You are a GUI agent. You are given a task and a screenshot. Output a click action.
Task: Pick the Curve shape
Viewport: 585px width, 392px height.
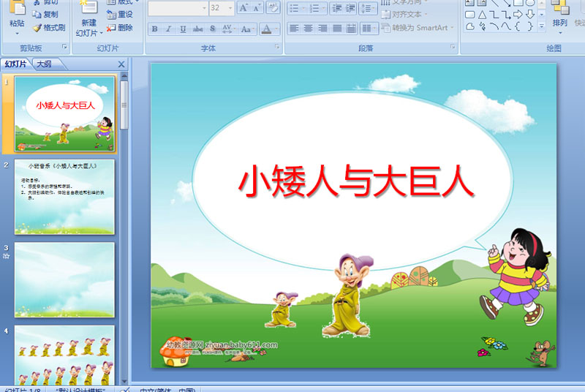(x=506, y=26)
